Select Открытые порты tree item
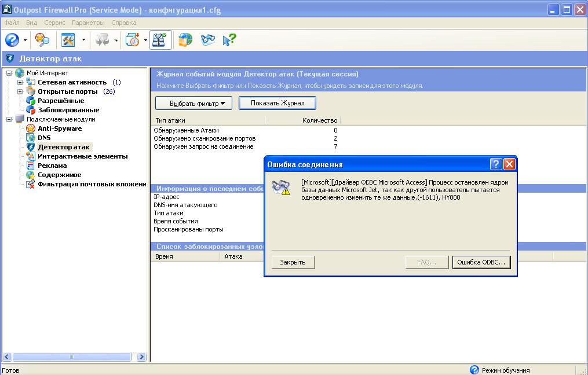 point(68,92)
